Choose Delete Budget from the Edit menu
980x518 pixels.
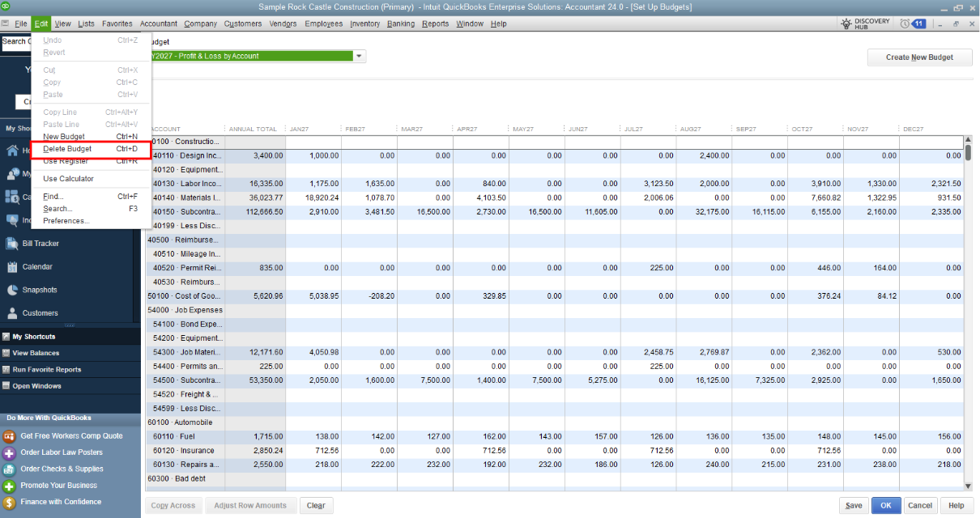(x=67, y=149)
